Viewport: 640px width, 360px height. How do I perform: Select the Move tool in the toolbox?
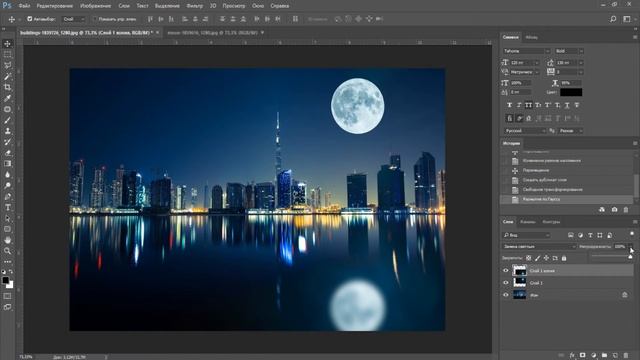[7, 44]
